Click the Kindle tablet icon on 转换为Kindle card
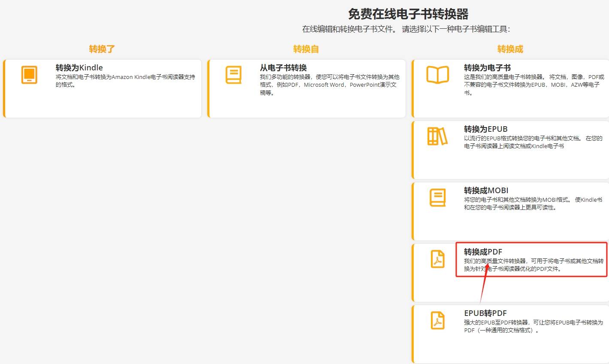This screenshot has width=609, height=364. (28, 74)
